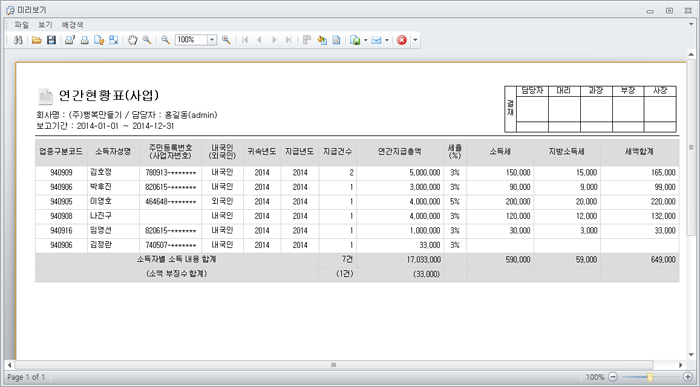Click the code cell 940905
Screen dimensions: 700x387
click(x=61, y=202)
